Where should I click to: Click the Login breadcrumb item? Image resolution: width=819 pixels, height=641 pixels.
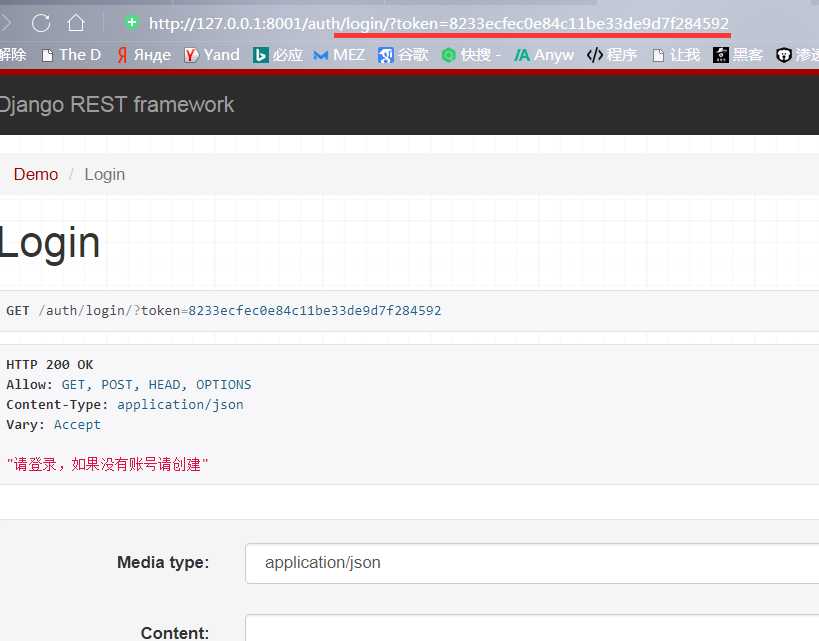(104, 174)
